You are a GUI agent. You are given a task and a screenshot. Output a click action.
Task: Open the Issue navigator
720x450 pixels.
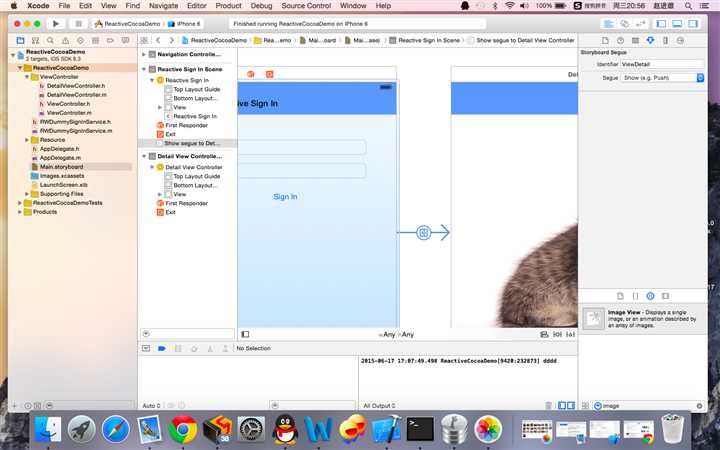point(65,40)
